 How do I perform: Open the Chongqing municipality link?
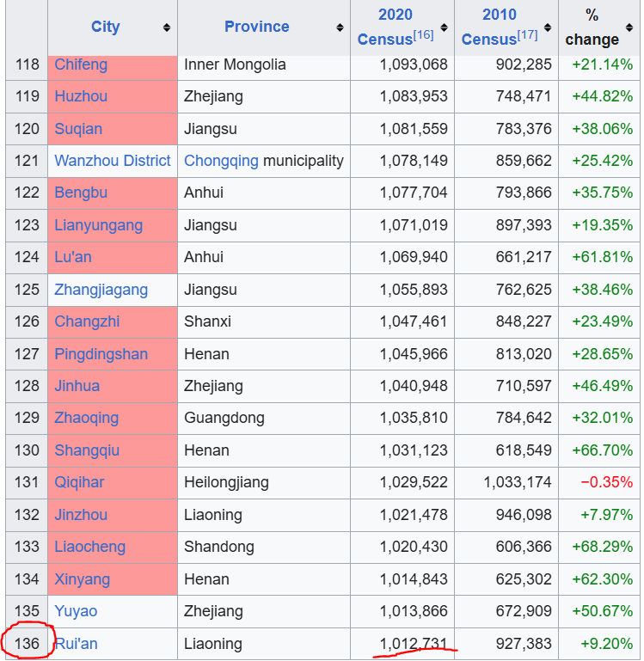click(x=221, y=161)
